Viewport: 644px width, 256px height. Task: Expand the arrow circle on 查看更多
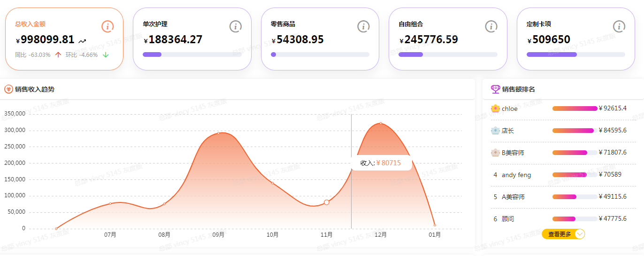click(580, 234)
